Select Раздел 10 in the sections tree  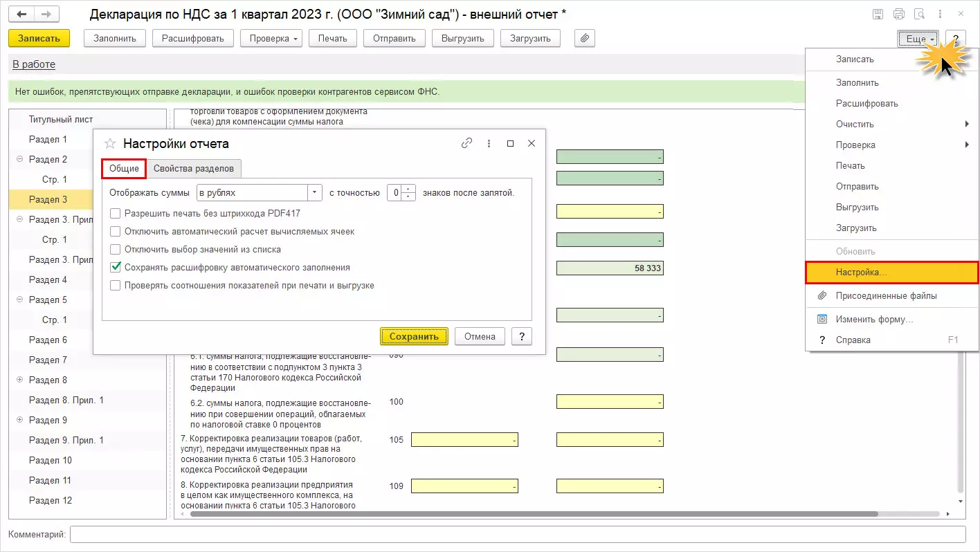[51, 461]
